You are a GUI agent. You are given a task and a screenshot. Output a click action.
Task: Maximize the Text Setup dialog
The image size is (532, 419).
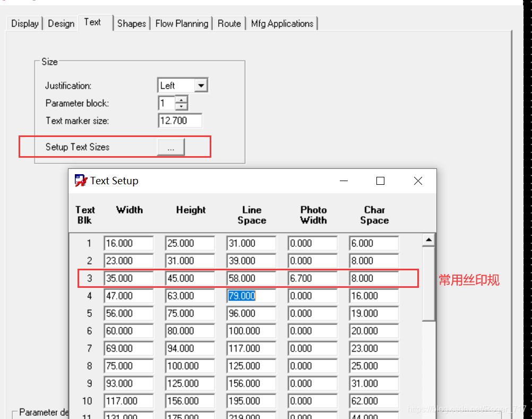click(x=380, y=181)
